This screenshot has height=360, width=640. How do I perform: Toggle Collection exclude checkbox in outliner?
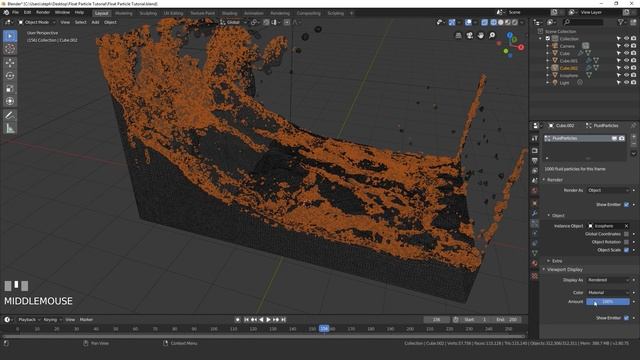click(x=548, y=39)
